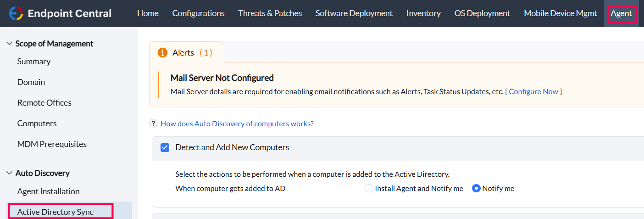
Task: Select the Notify me radio option
Action: point(476,188)
